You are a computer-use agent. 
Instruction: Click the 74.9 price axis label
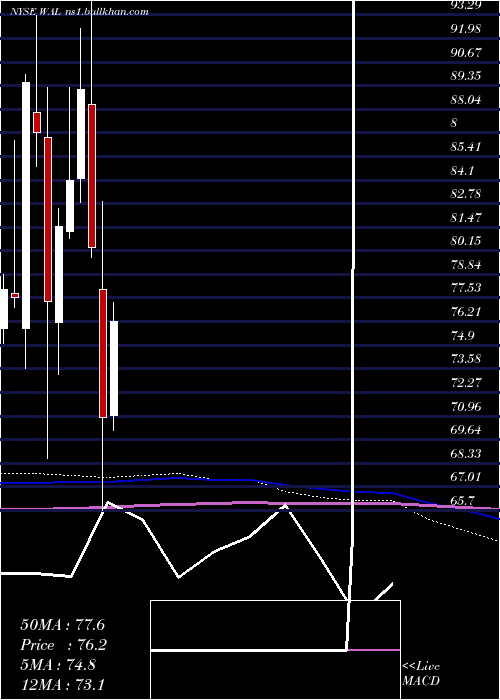[462, 335]
